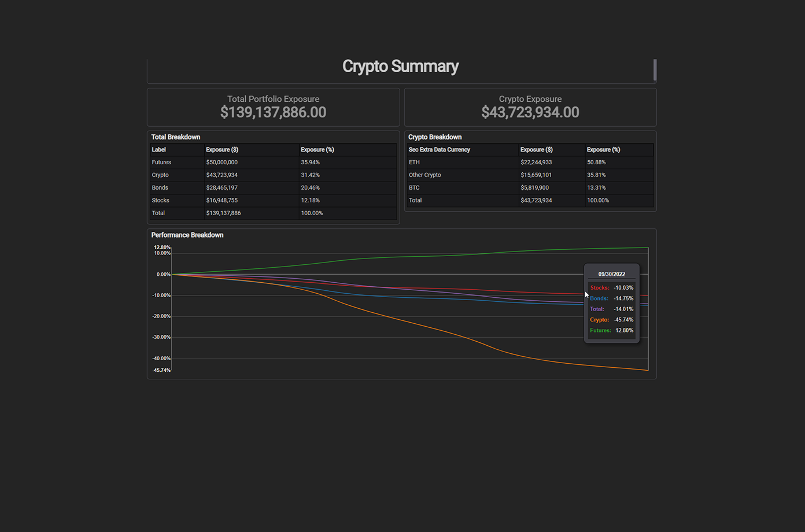Open the Performance Breakdown panel title menu
This screenshot has width=805, height=532.
[187, 235]
